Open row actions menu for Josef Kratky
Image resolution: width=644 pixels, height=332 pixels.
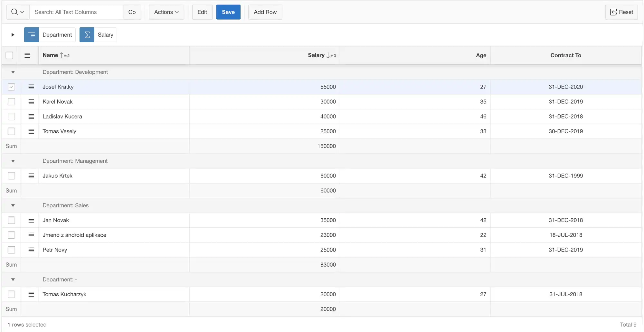coord(31,87)
